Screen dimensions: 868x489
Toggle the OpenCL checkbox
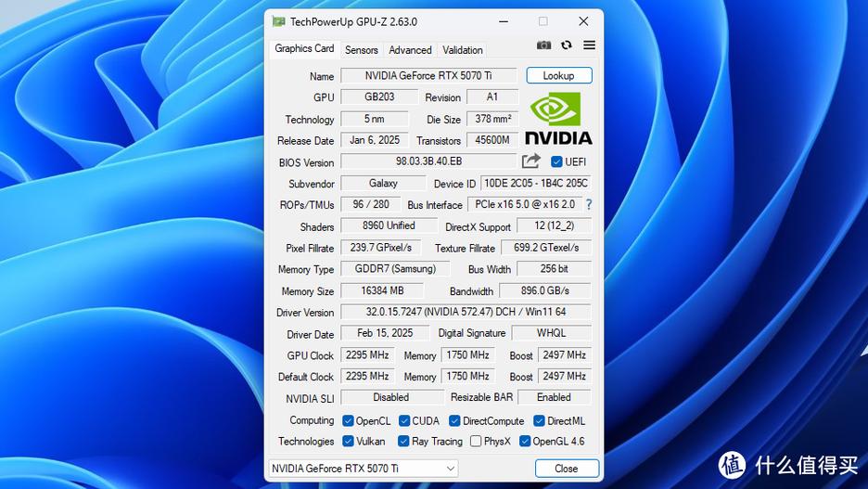tap(348, 421)
